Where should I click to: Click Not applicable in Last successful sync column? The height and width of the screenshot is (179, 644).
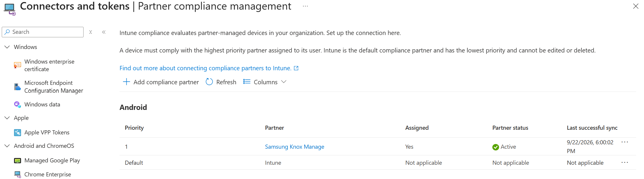pyautogui.click(x=585, y=163)
